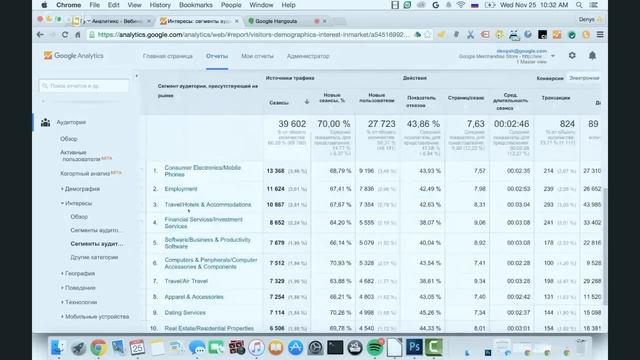This screenshot has width=640, height=360.
Task: Switch to the Google Hangouts tab
Action: coord(285,21)
